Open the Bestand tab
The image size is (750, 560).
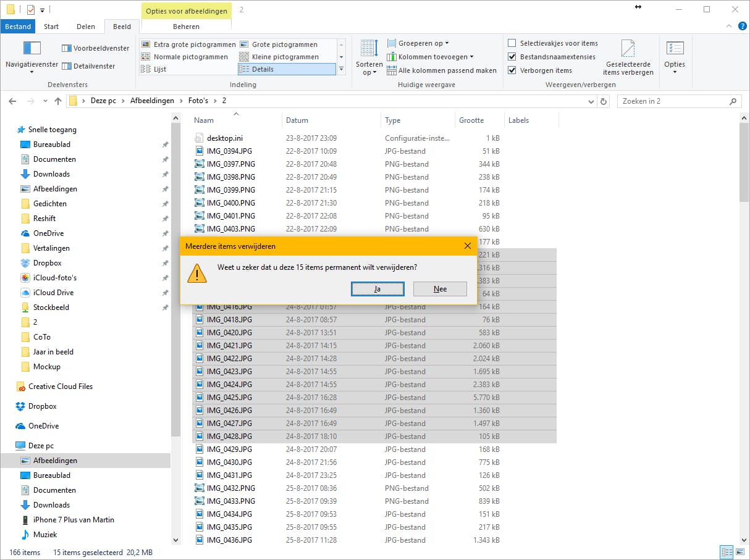19,27
